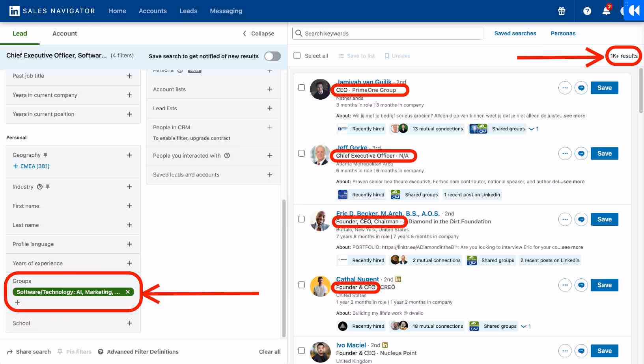Click LinkedIn badge next to Cathal Nugent

tap(398, 279)
